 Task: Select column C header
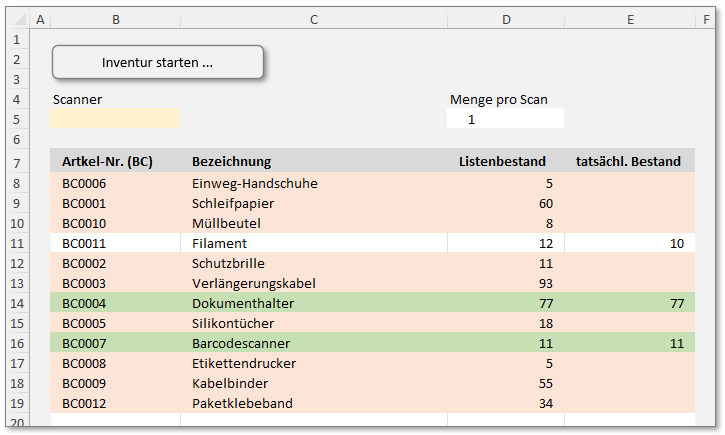313,19
